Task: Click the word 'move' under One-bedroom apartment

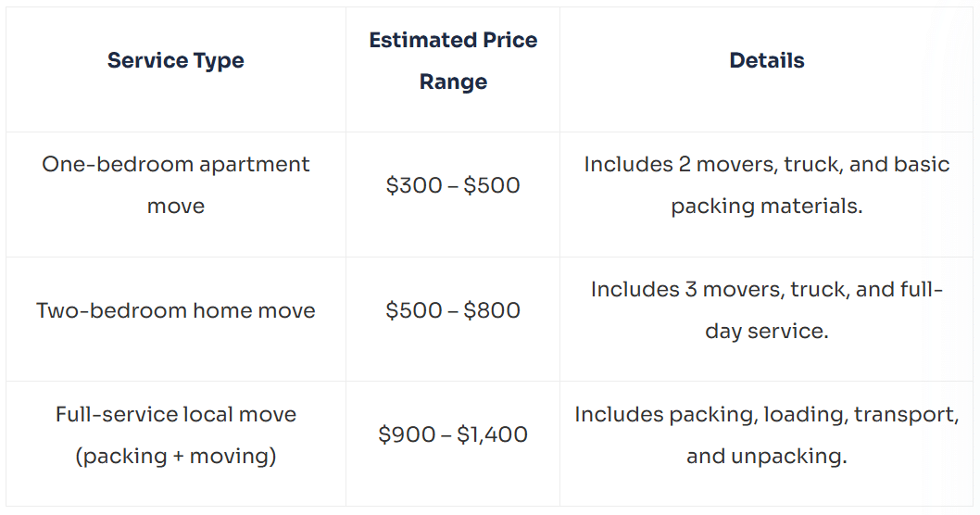Action: click(176, 207)
